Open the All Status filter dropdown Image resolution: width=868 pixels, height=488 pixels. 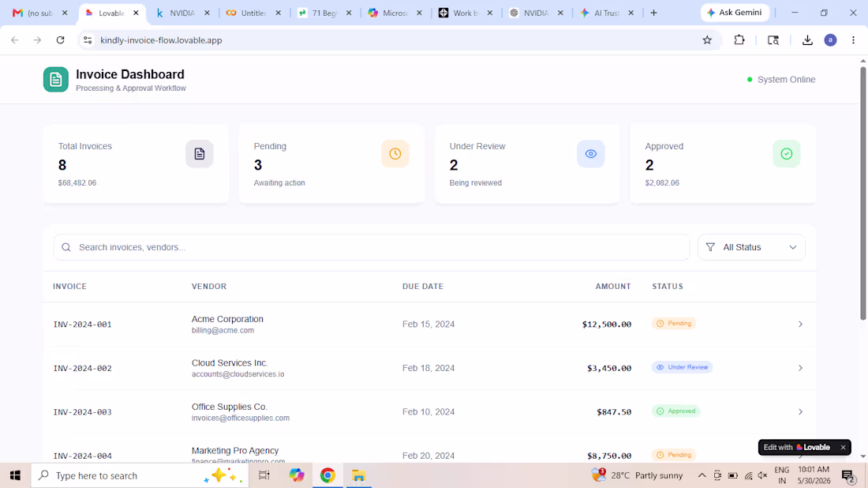point(751,247)
